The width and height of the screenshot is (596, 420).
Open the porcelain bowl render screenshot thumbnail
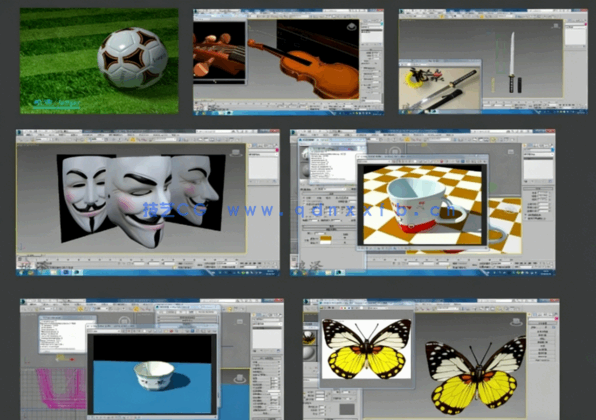[152, 359]
